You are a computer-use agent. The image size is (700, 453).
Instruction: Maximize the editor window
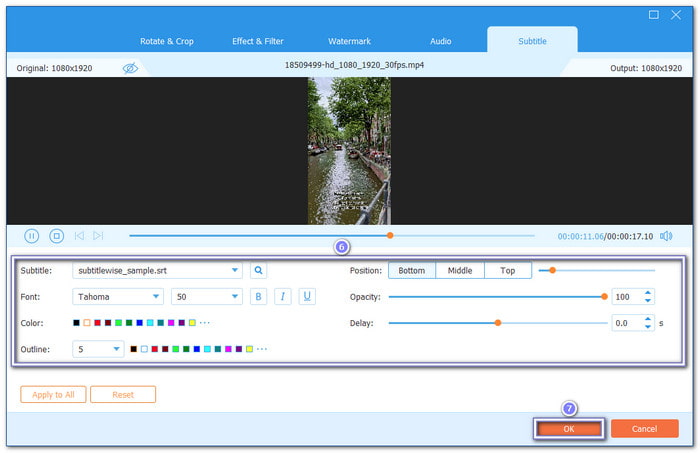pos(654,15)
